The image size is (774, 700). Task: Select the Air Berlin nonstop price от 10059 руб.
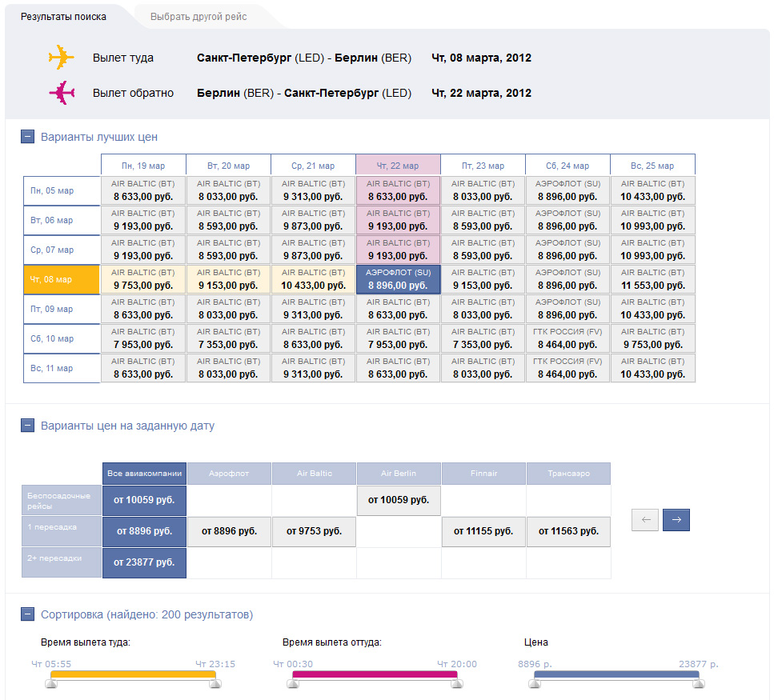(x=399, y=500)
